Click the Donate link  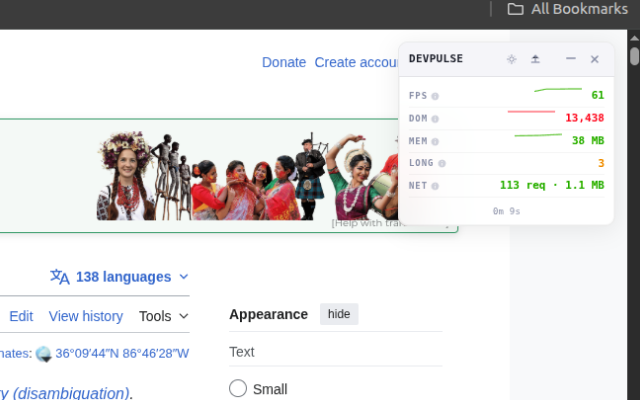[x=284, y=62]
